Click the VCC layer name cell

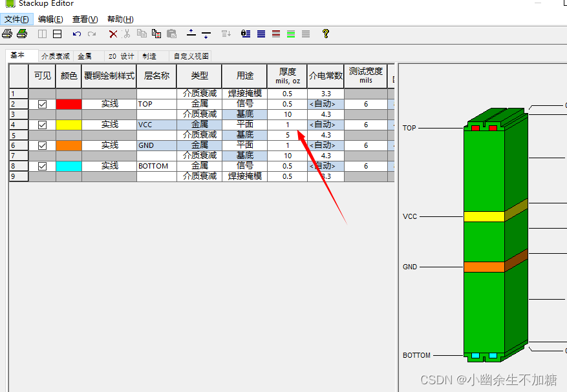(156, 125)
